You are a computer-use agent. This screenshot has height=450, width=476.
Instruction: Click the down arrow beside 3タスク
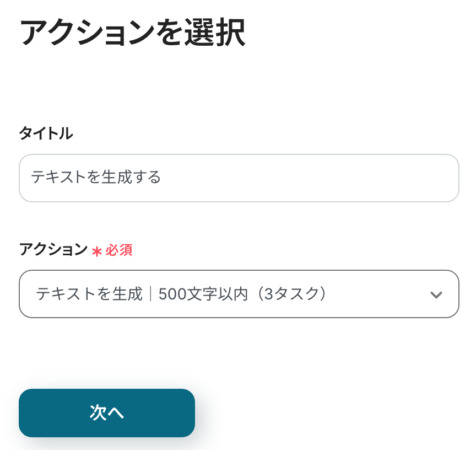tap(436, 294)
